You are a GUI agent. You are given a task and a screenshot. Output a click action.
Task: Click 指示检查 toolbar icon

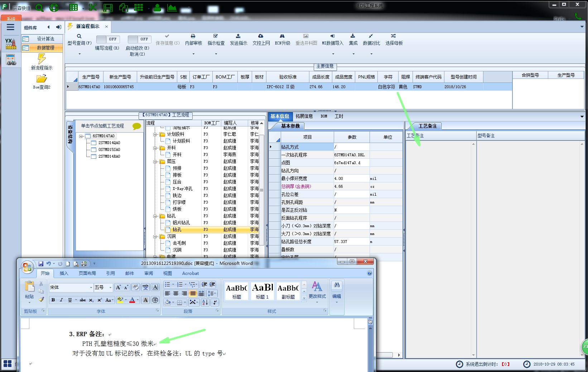[x=216, y=36]
